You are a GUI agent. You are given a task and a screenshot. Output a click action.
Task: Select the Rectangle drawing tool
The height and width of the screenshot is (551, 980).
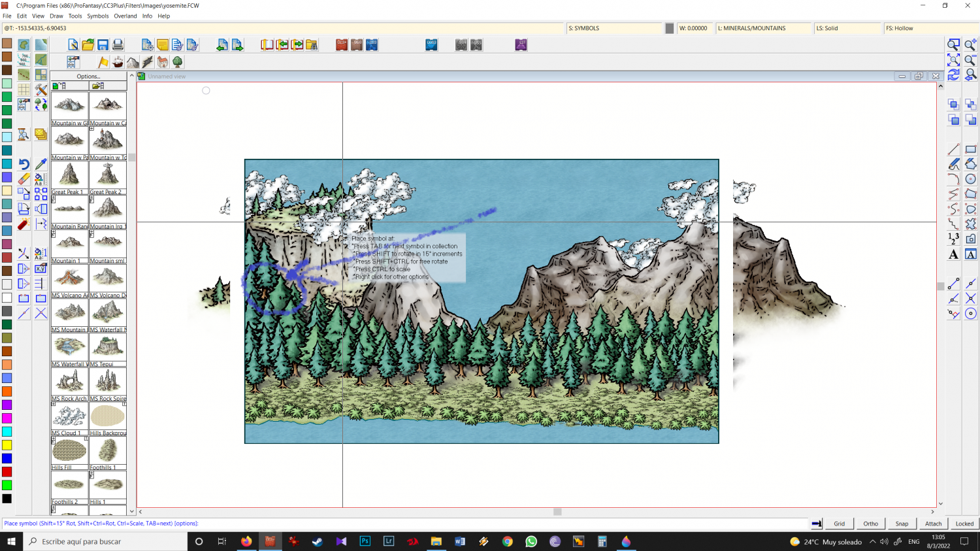971,149
